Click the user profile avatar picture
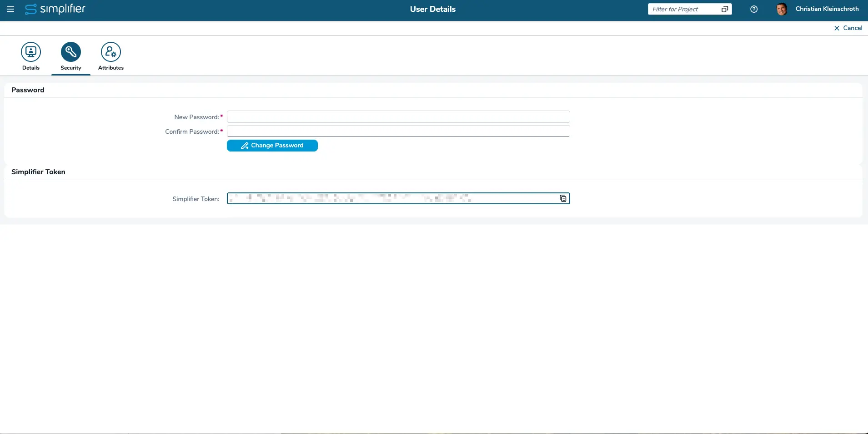Screen dimensions: 868x434 coord(782,9)
